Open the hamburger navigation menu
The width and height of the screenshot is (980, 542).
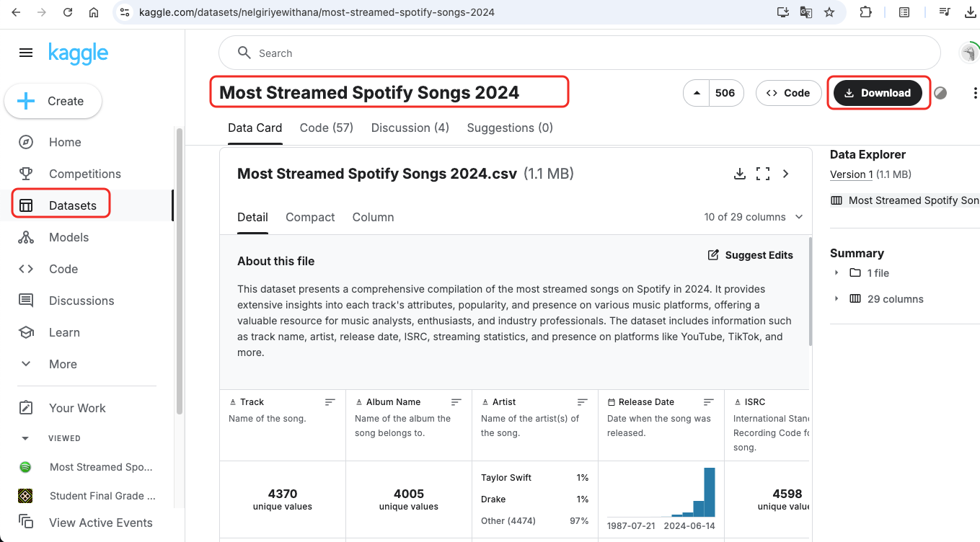coord(26,53)
